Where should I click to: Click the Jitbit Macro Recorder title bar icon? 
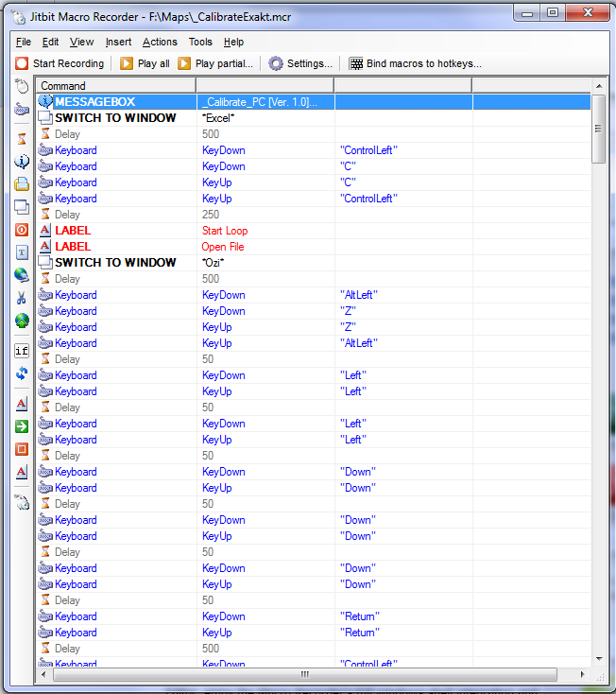pyautogui.click(x=18, y=17)
